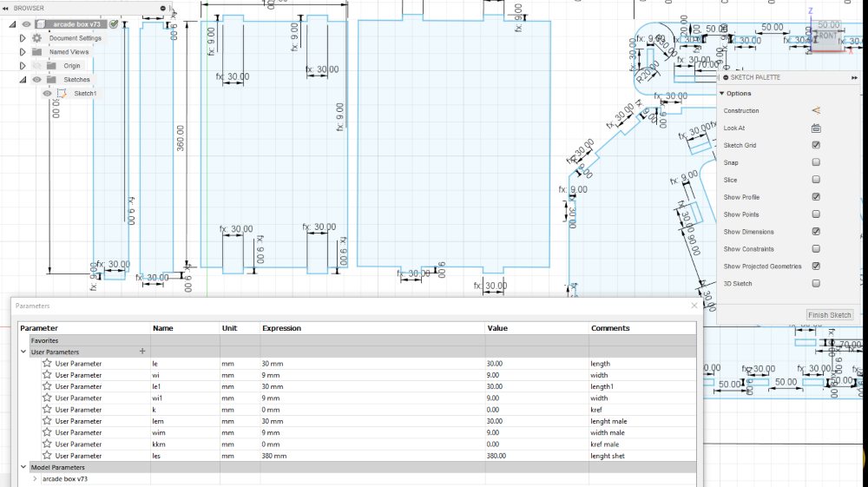
Task: Expand the arcade box v73 model parameters
Action: tap(35, 478)
